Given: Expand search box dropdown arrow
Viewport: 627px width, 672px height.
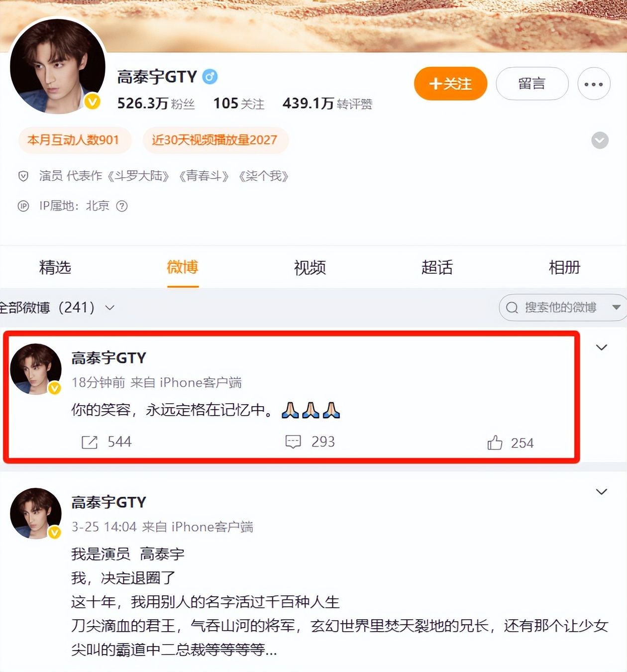Looking at the screenshot, I should (616, 307).
